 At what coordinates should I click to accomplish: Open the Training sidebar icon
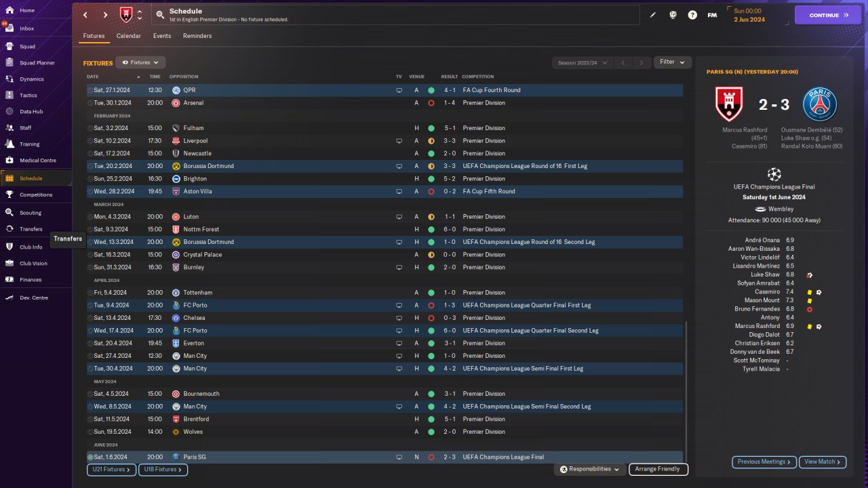9,144
